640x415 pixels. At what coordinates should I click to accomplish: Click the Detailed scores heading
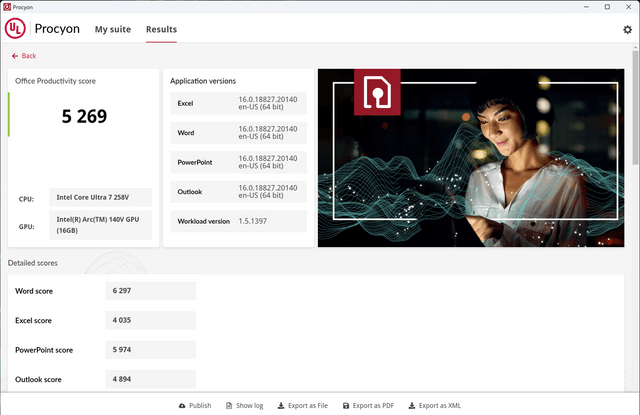point(33,263)
